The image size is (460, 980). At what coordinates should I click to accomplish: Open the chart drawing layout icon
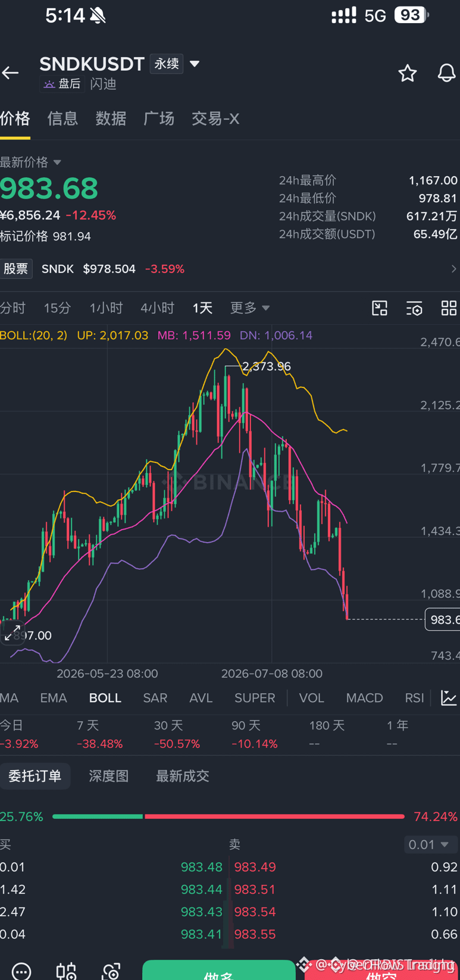pos(380,308)
